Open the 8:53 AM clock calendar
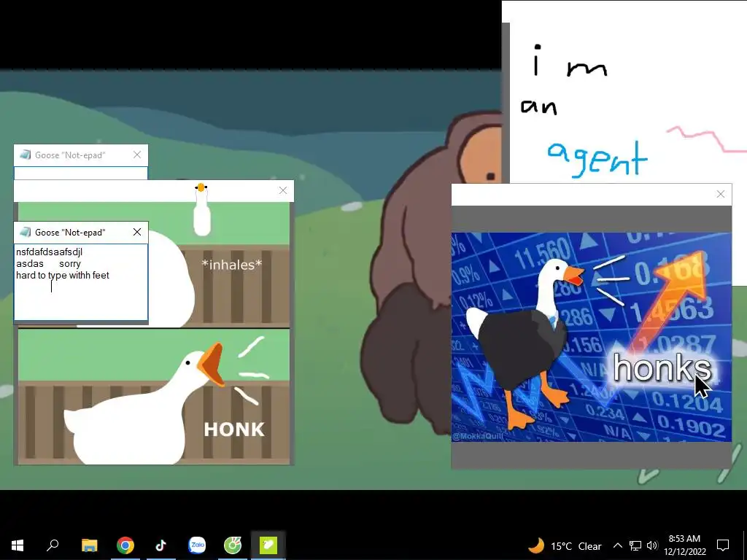Viewport: 747px width, 560px height. pos(684,539)
